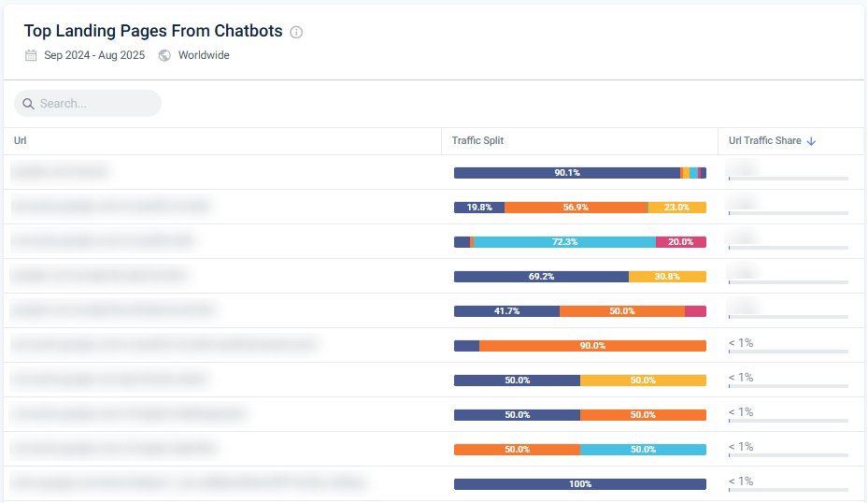Click the 72.3% light blue segment
Image resolution: width=868 pixels, height=503 pixels.
pyautogui.click(x=565, y=242)
